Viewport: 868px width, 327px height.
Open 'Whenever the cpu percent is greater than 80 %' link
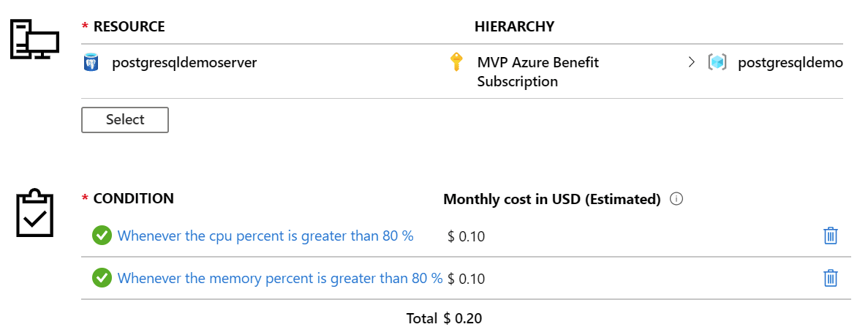coord(265,236)
